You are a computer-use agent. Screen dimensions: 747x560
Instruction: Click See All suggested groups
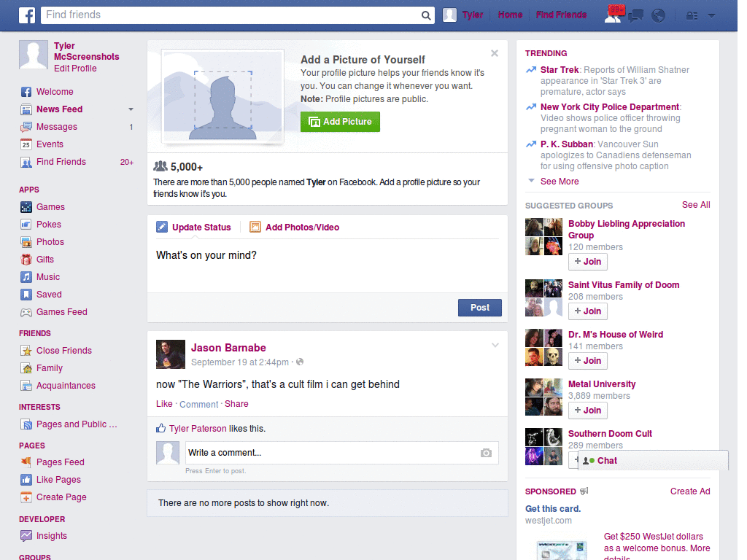pos(696,205)
